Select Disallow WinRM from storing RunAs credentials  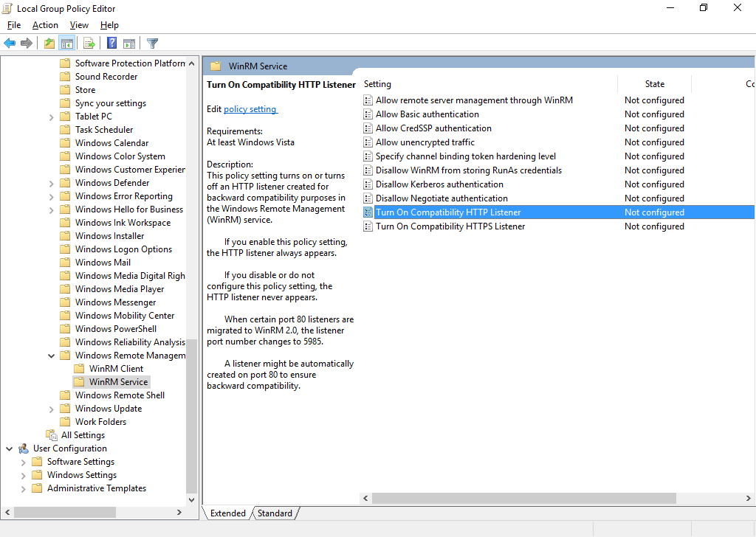(469, 170)
